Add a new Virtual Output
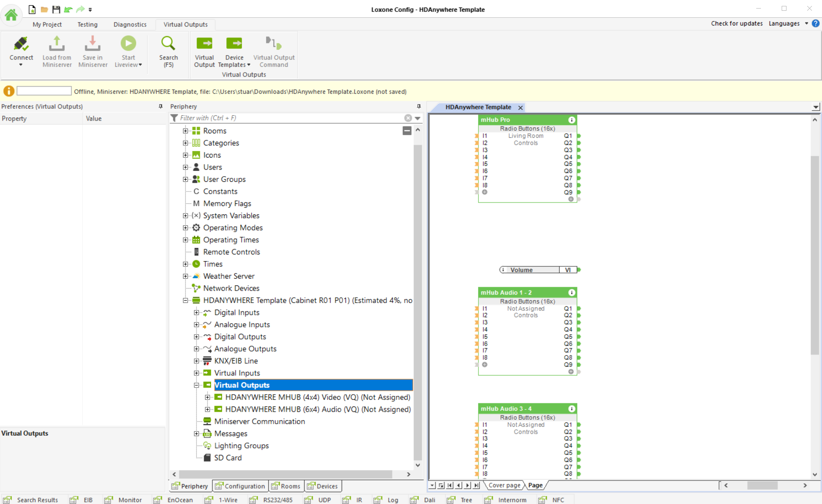Image resolution: width=822 pixels, height=504 pixels. click(204, 51)
